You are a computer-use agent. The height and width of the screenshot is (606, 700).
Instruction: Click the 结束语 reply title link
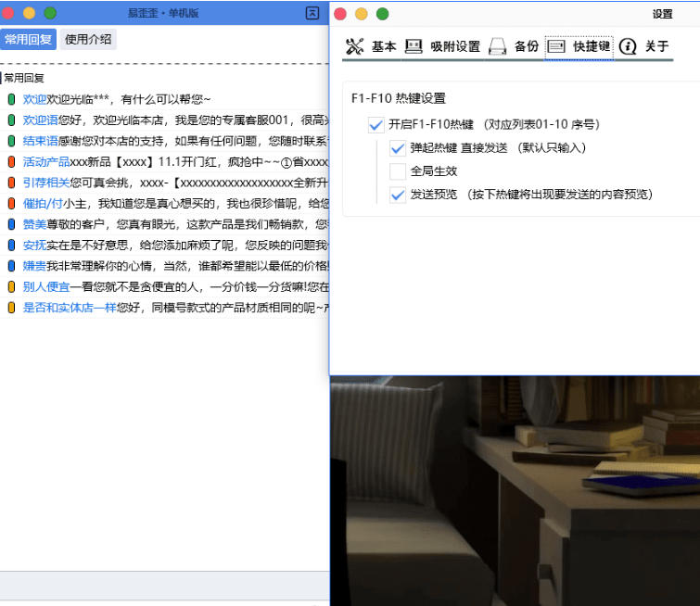40,141
